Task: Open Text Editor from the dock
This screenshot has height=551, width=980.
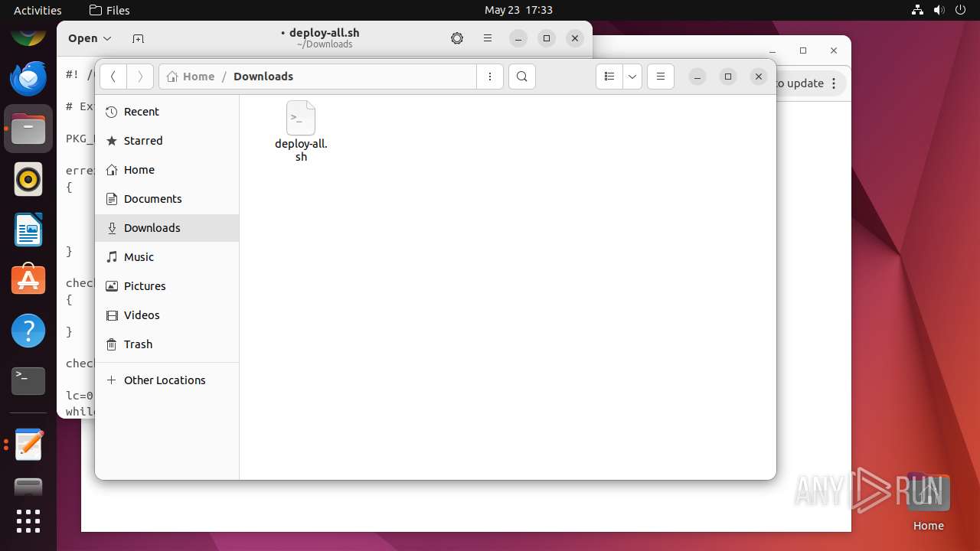Action: (x=28, y=445)
